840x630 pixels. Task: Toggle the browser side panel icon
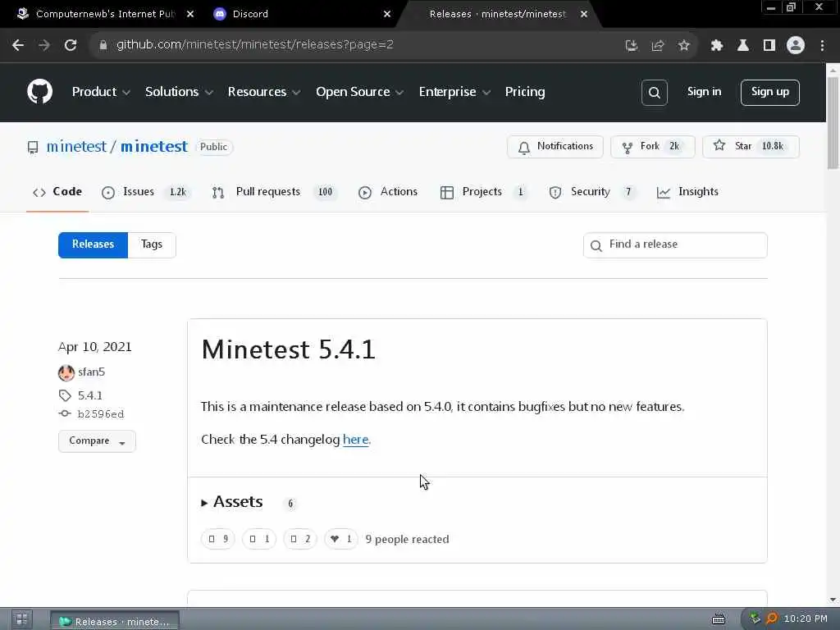[769, 46]
